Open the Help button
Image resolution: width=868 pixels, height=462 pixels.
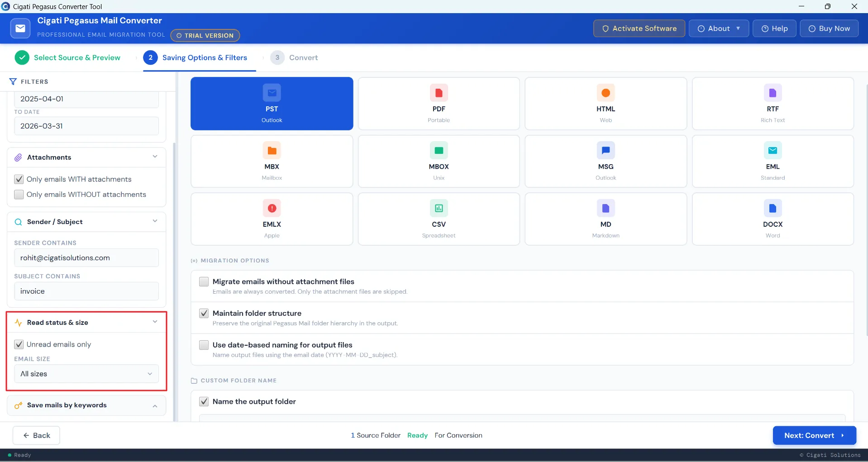(774, 29)
